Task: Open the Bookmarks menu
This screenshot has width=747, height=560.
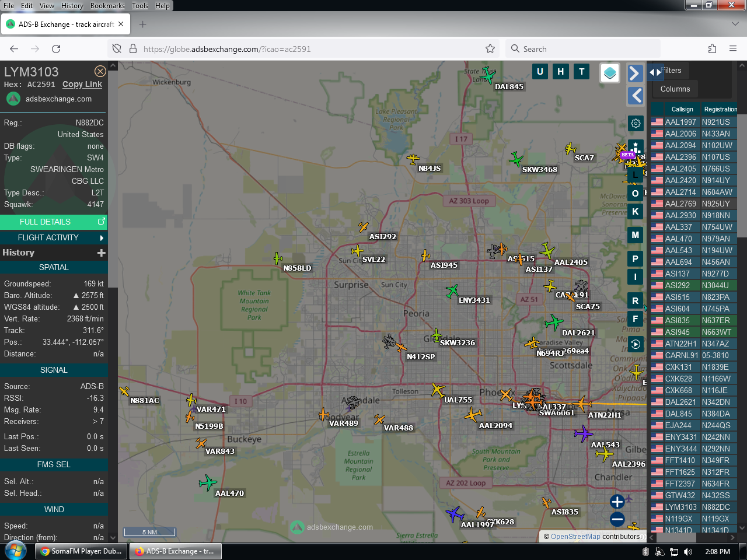Action: [x=107, y=6]
